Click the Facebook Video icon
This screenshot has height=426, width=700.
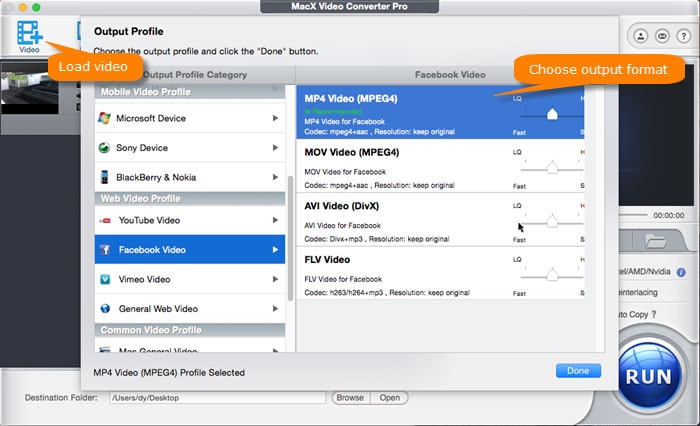pos(105,250)
